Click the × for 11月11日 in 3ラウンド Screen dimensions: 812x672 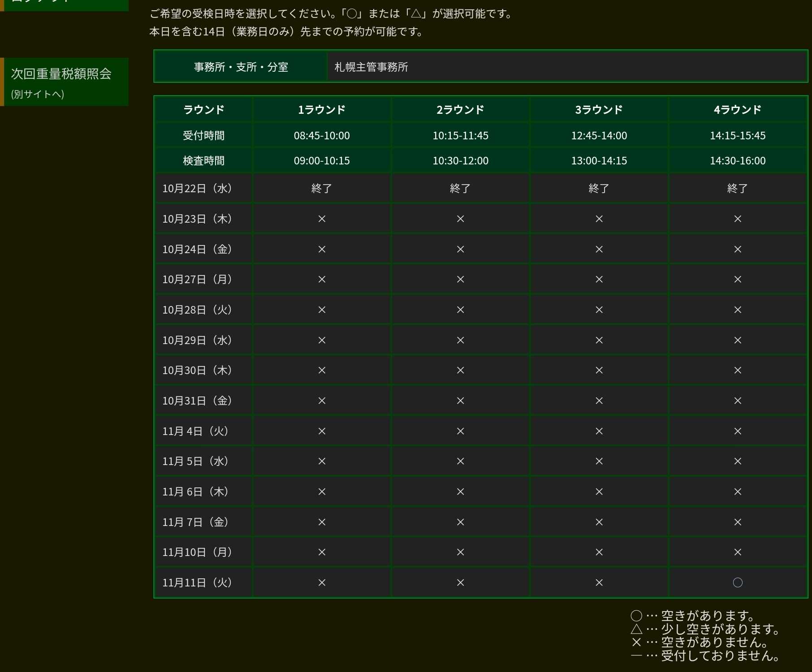[x=599, y=582]
